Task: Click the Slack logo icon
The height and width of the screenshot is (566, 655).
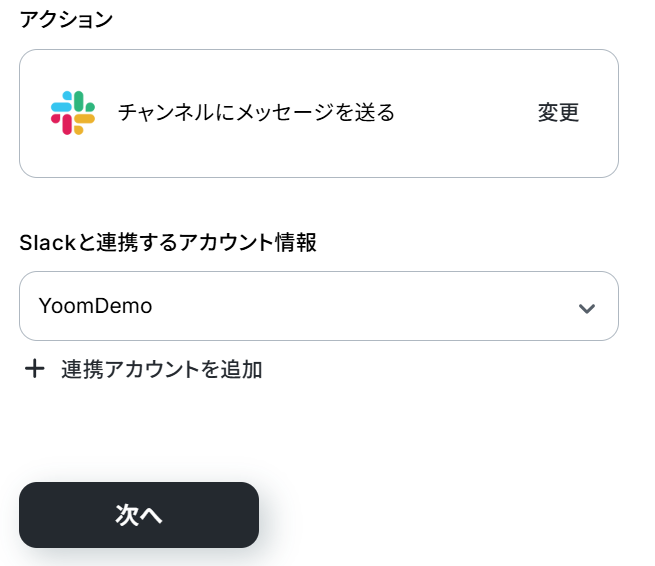Action: click(73, 113)
